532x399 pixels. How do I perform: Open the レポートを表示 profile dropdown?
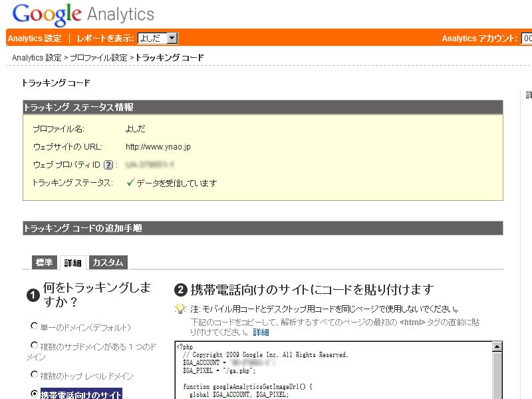[158, 38]
